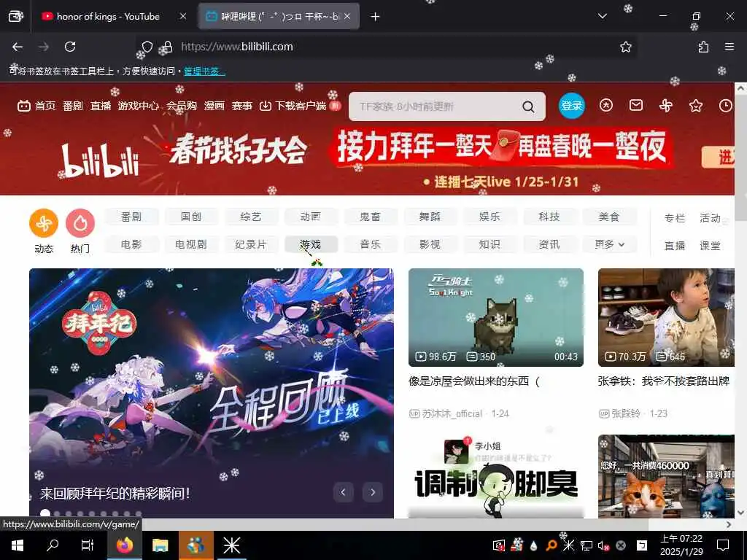Open the 元气骑士 cat video thumbnail
Screen dimensions: 747x560
click(x=496, y=318)
